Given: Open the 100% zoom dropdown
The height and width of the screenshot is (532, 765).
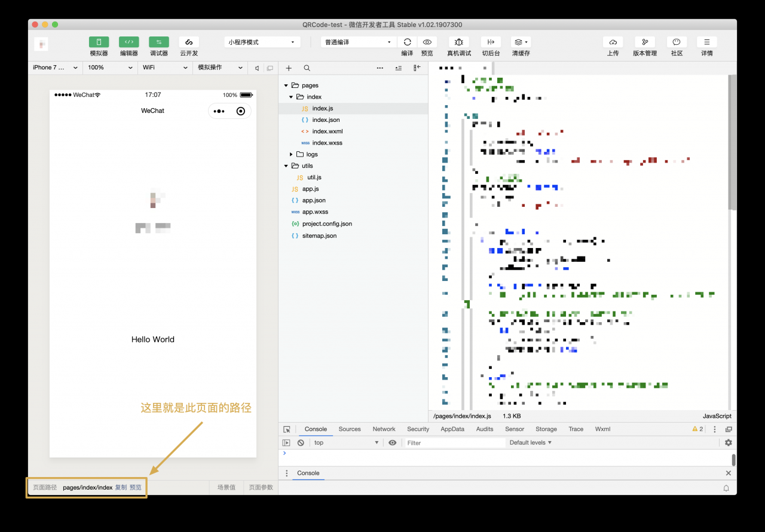Looking at the screenshot, I should coord(109,68).
